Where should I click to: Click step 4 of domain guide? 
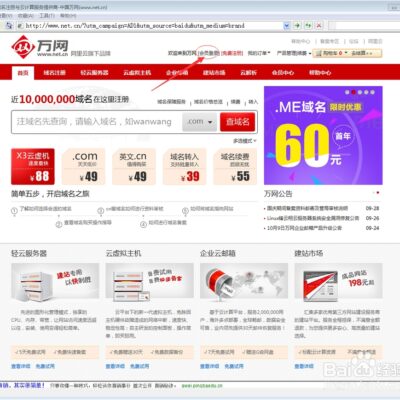(164, 223)
